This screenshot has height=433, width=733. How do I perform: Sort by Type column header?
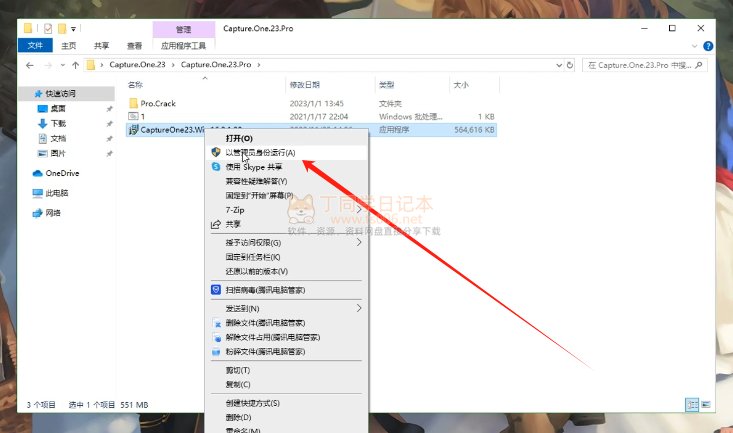pos(387,85)
